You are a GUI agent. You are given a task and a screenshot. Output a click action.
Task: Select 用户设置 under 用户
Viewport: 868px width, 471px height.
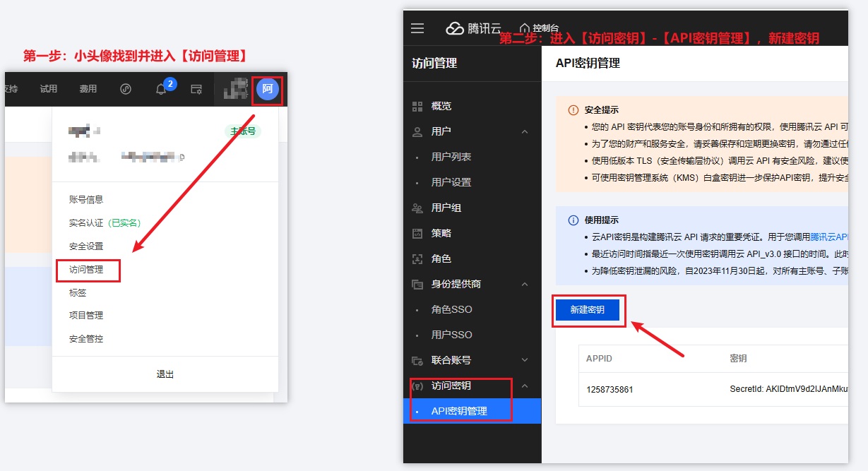click(x=451, y=182)
